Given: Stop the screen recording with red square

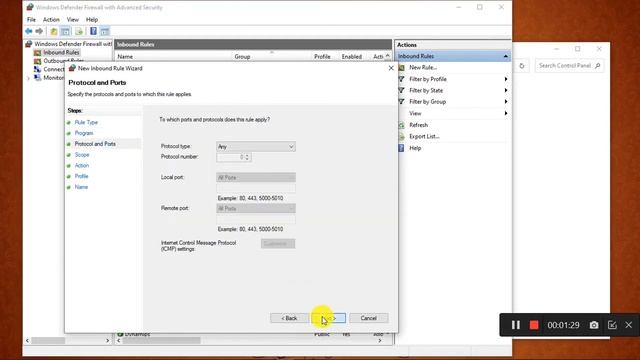Looking at the screenshot, I should [x=534, y=325].
